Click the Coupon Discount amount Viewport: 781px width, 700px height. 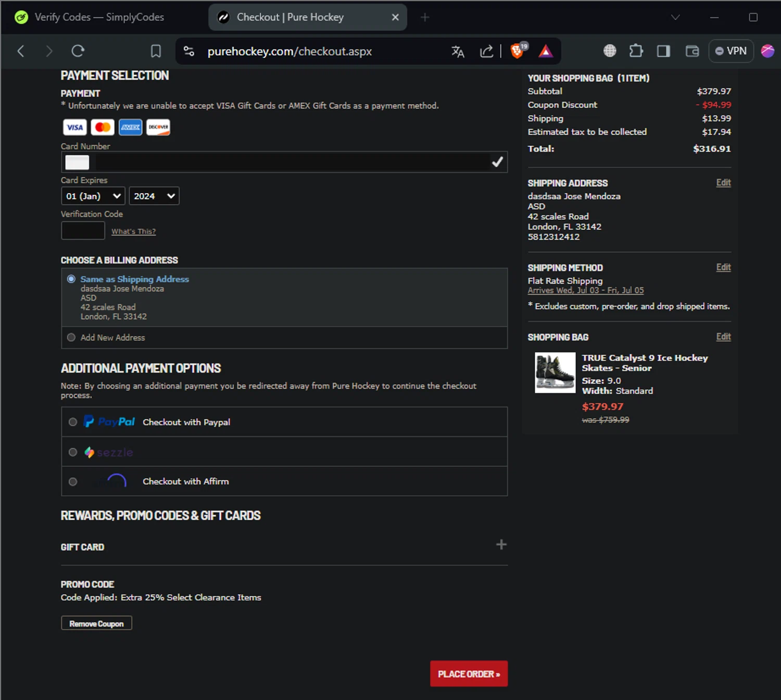click(x=713, y=105)
